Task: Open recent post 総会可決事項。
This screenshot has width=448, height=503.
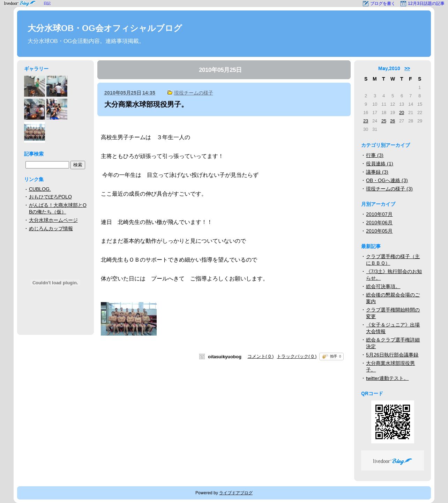Action: point(383,286)
